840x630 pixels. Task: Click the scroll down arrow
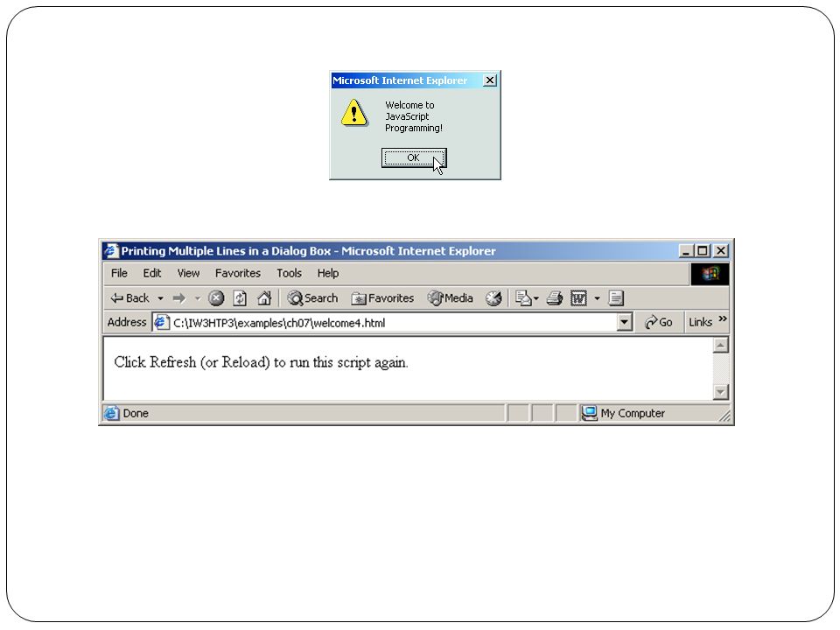click(x=721, y=392)
